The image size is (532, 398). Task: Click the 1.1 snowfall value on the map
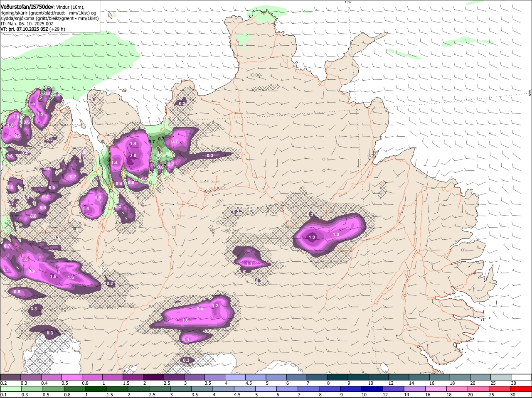pyautogui.click(x=6, y=270)
